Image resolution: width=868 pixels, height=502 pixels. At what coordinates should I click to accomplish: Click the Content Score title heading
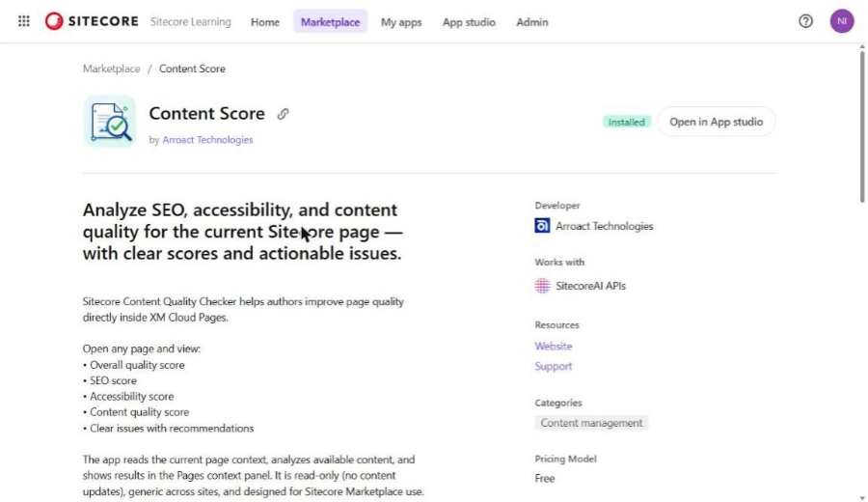207,114
